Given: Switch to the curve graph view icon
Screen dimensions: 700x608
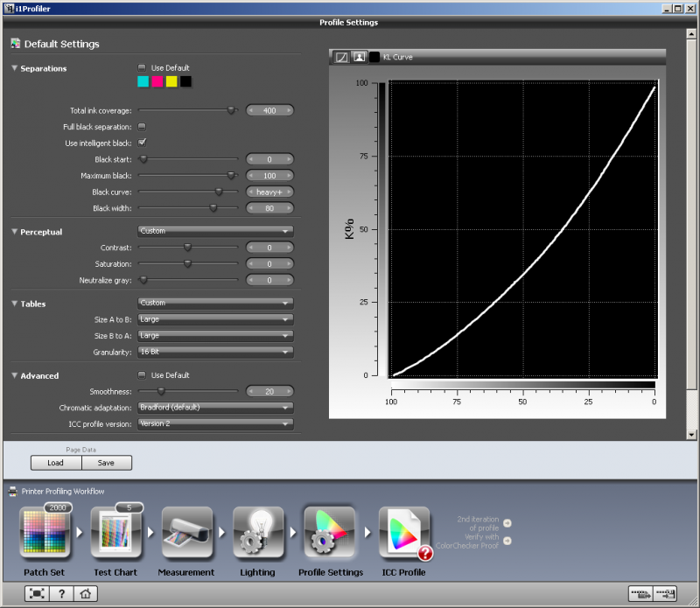Looking at the screenshot, I should [x=342, y=57].
